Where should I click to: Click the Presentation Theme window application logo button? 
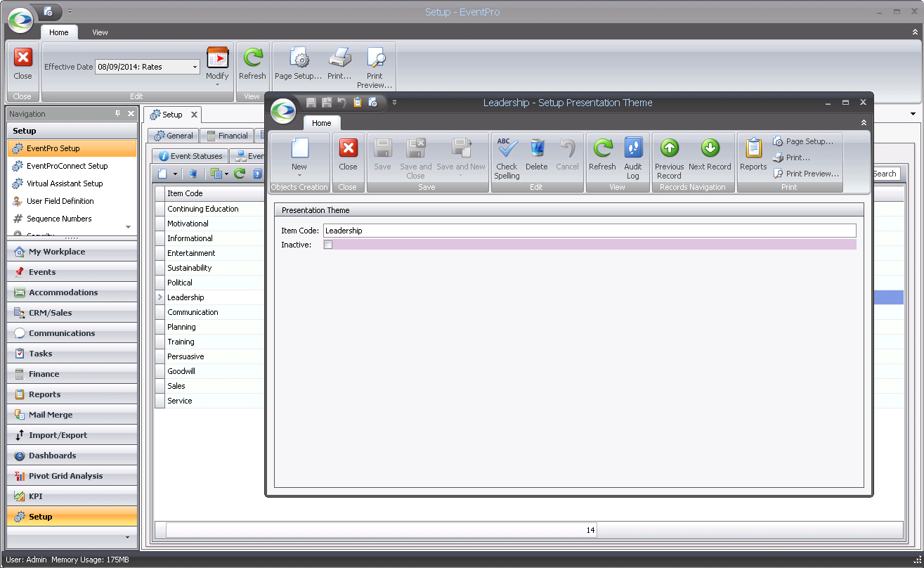coord(284,110)
